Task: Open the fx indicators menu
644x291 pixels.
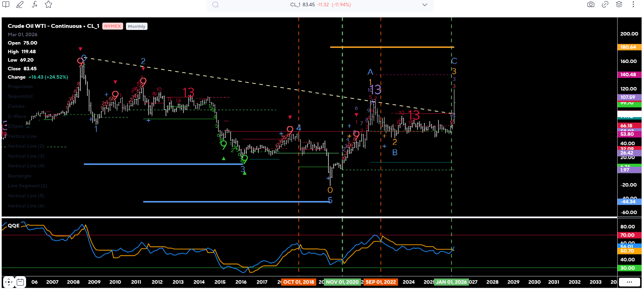Action: 34,5
